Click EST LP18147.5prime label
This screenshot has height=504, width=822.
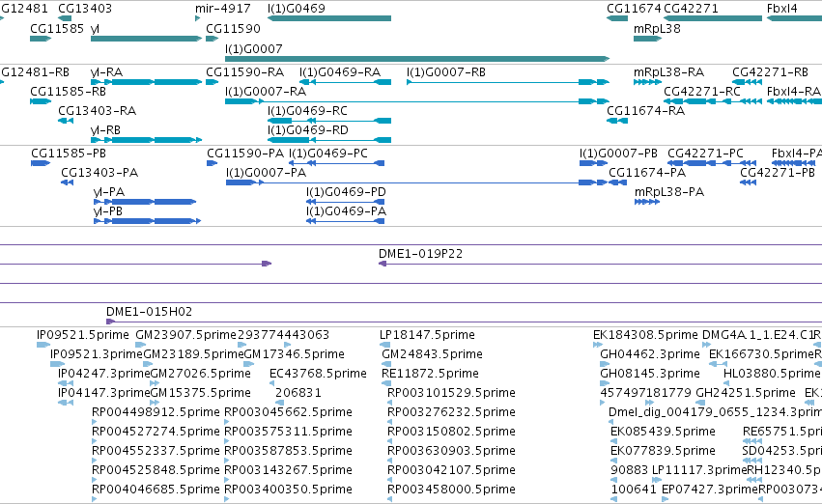427,335
